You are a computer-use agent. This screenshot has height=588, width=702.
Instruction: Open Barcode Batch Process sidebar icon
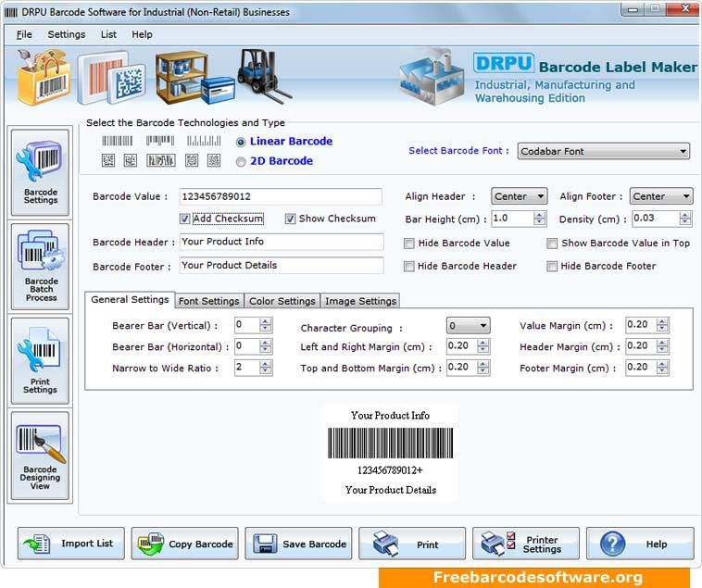[x=41, y=267]
